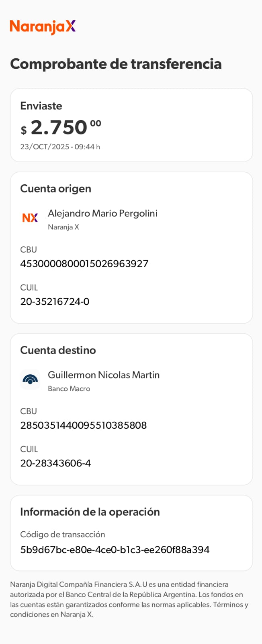Viewport: 262px width, 644px height.
Task: Select the origin account CBU number
Action: point(84,264)
